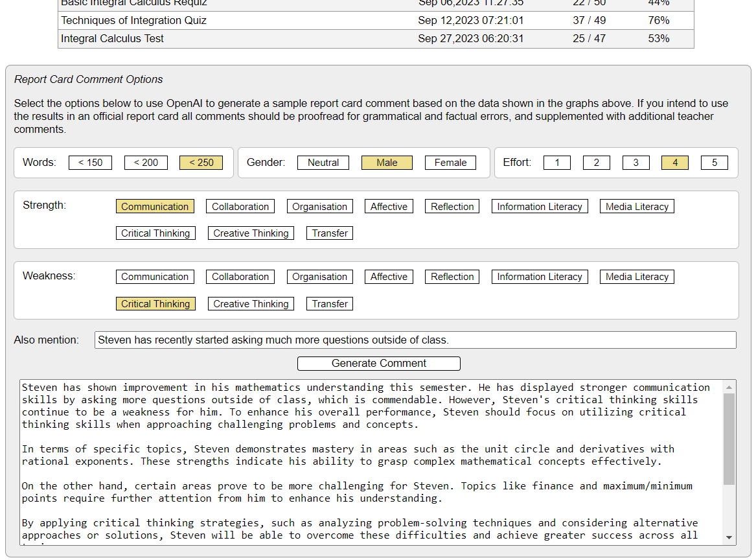
Task: Click the 53% score cell
Action: [659, 39]
